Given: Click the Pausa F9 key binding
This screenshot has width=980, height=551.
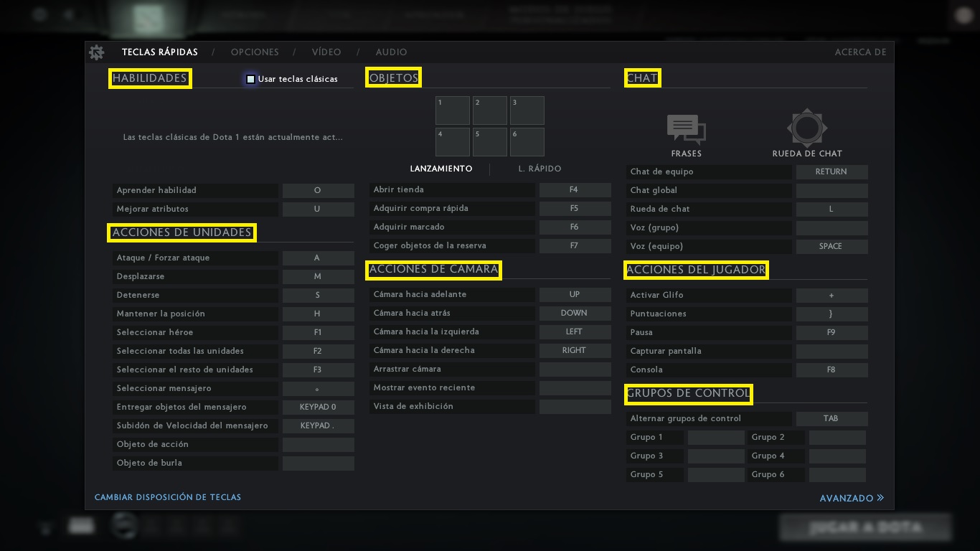Looking at the screenshot, I should pyautogui.click(x=831, y=333).
